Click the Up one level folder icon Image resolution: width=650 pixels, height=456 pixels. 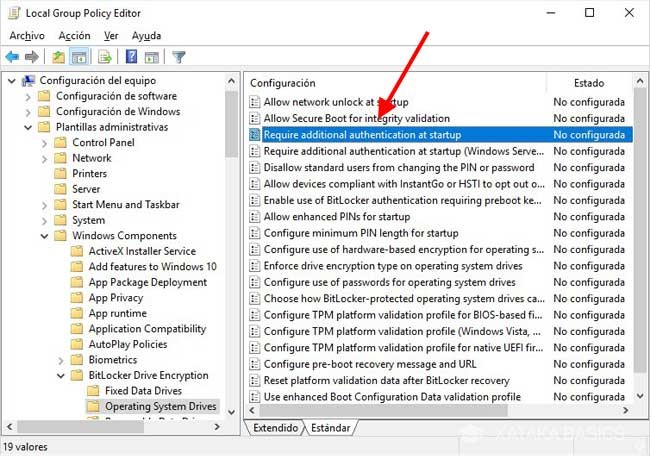59,57
